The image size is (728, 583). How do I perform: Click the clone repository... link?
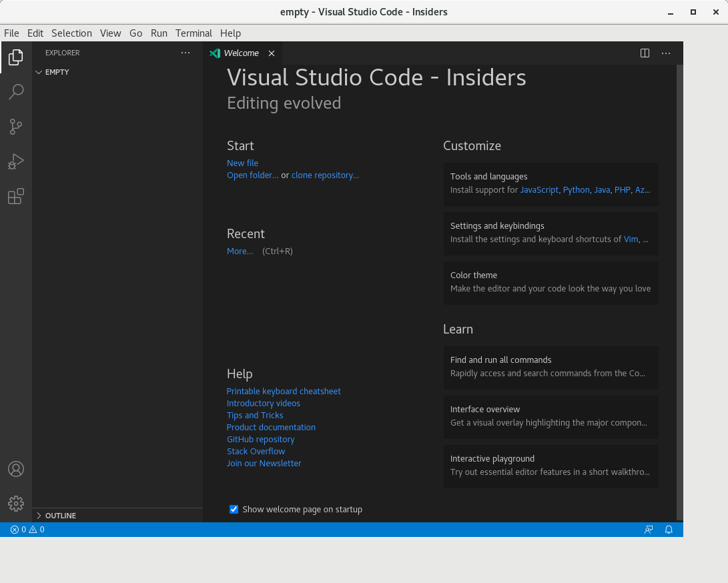(x=326, y=175)
